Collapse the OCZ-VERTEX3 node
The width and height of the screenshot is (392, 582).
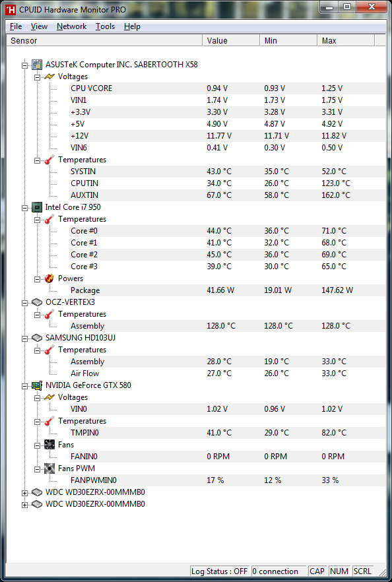coord(25,302)
